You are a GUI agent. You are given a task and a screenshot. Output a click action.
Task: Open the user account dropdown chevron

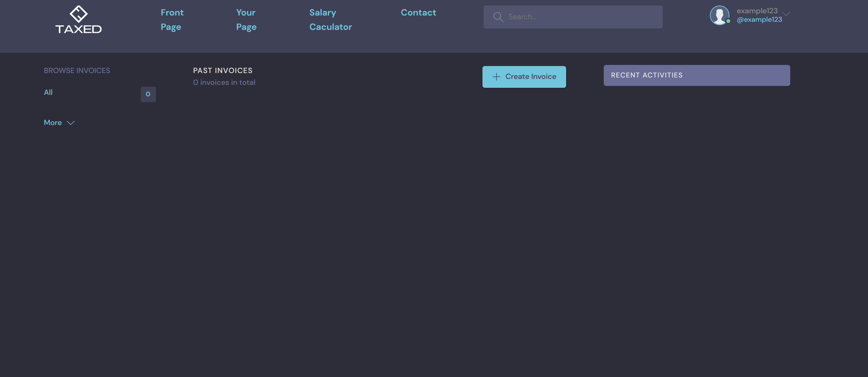[786, 14]
